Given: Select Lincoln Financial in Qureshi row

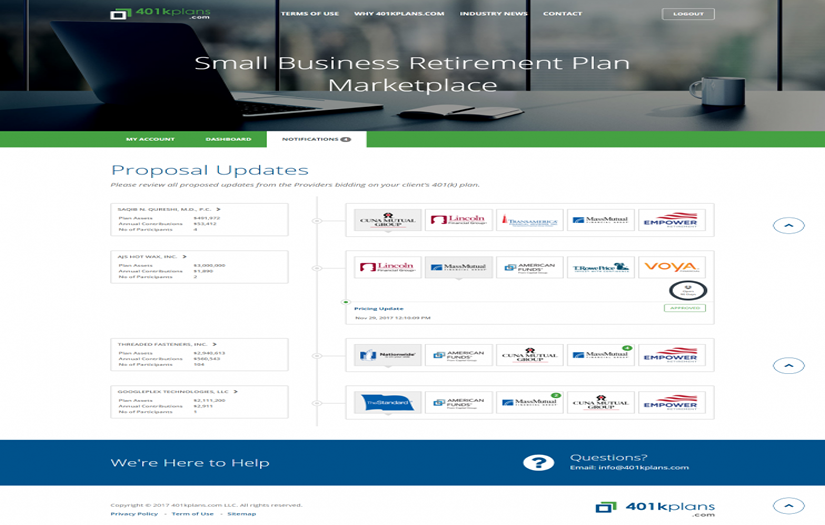Looking at the screenshot, I should [458, 220].
